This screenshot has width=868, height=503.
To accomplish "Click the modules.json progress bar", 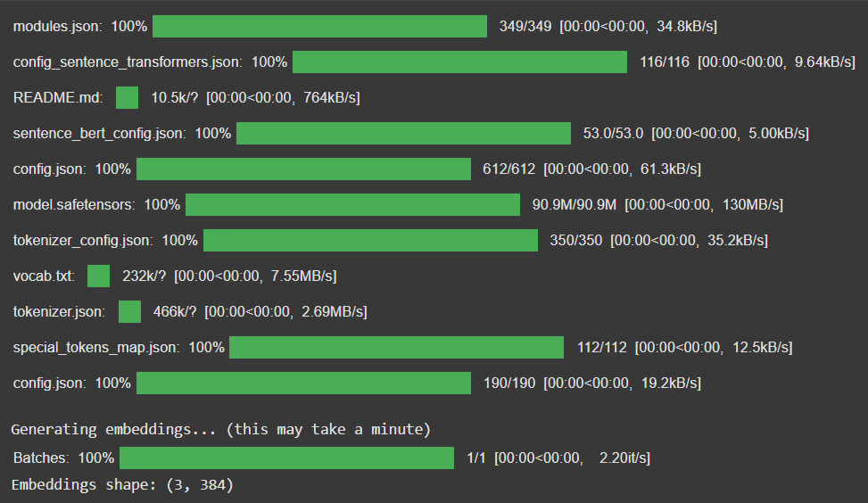I will click(319, 27).
